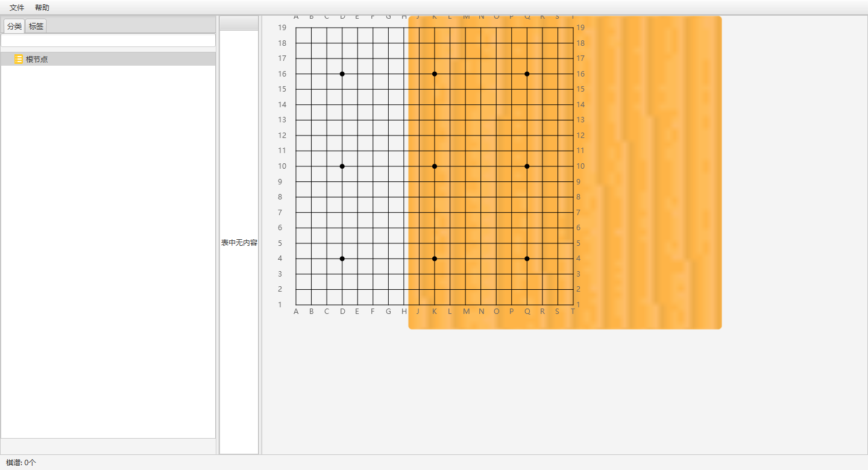Click the K4 star point on board
Screen dimensions: 868x470
click(435, 258)
